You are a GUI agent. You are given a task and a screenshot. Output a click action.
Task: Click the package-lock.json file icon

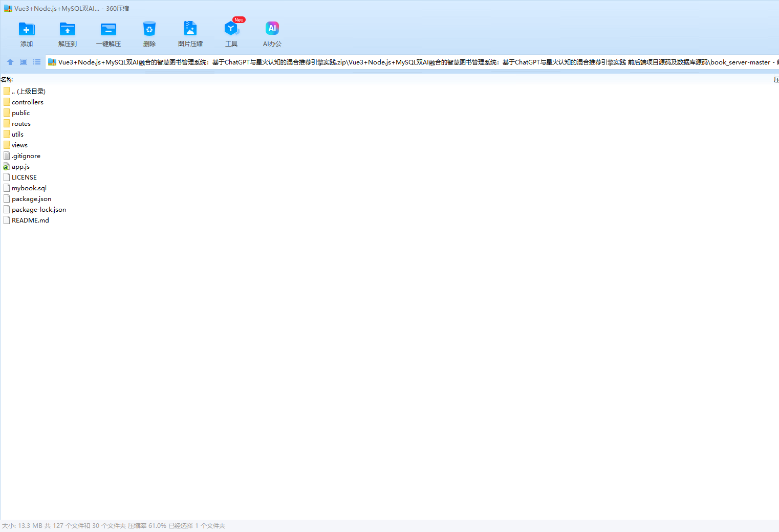coord(7,209)
